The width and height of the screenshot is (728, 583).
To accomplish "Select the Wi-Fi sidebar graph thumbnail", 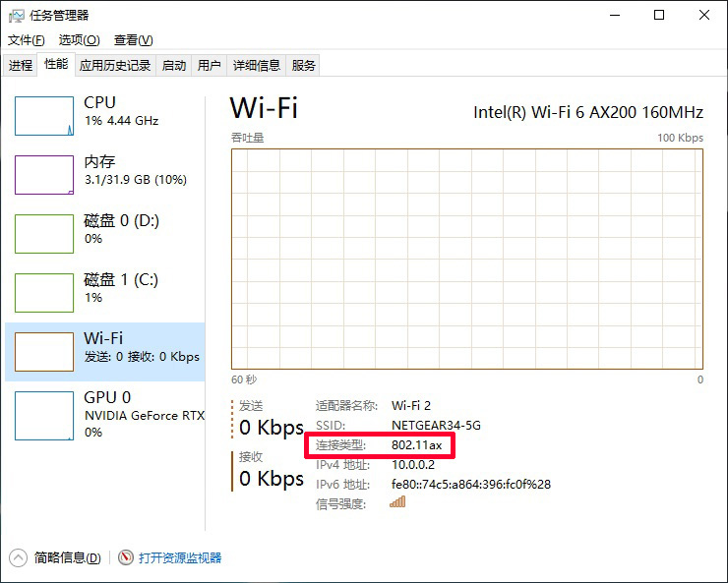I will (x=44, y=352).
